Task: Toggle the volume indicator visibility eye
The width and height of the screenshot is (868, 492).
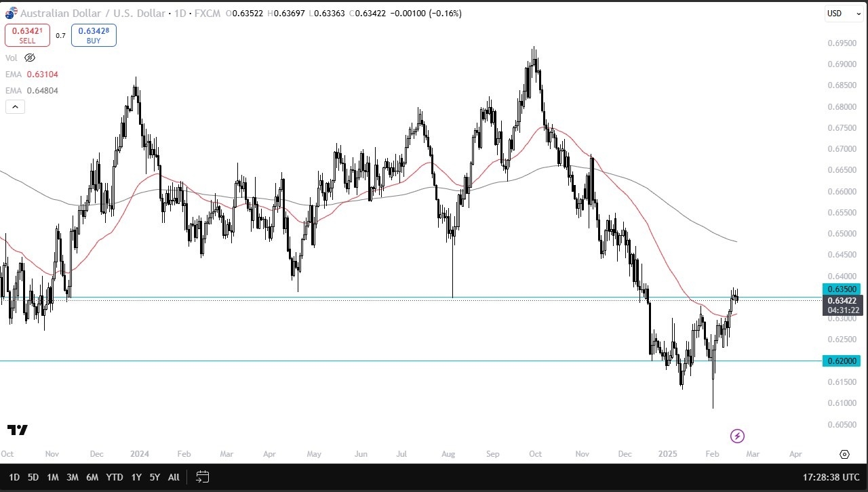Action: point(29,58)
